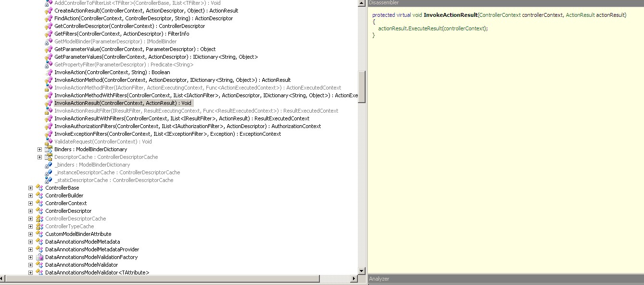Click the class icon beside ControllerBuilder
Screen dimensions: 644x285
pyautogui.click(x=39, y=195)
